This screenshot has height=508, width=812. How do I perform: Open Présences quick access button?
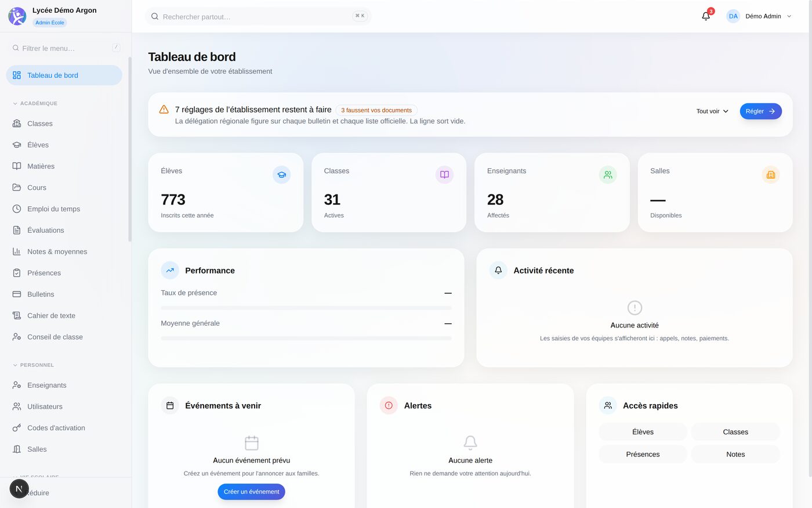pyautogui.click(x=643, y=455)
